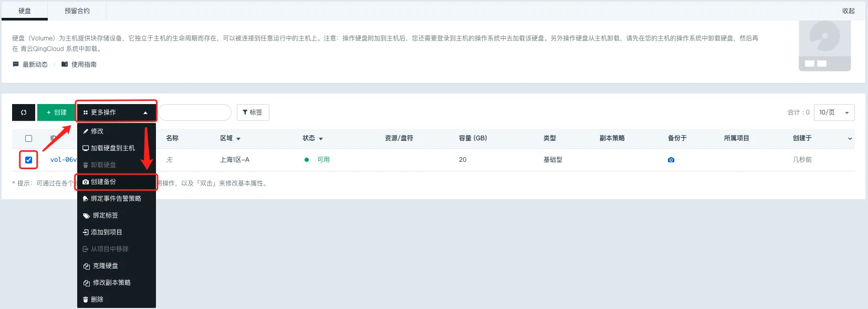Choose 删除 from the menu
This screenshot has height=309, width=868.
[x=116, y=300]
